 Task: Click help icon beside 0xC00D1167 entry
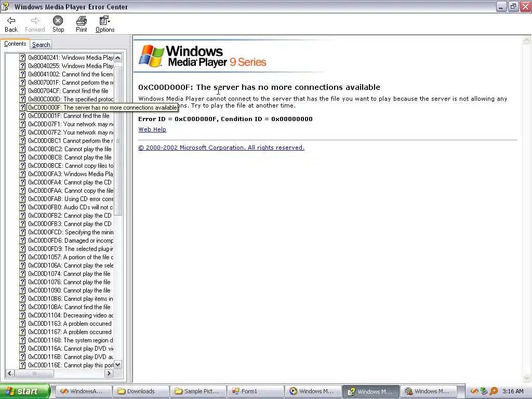[x=22, y=332]
